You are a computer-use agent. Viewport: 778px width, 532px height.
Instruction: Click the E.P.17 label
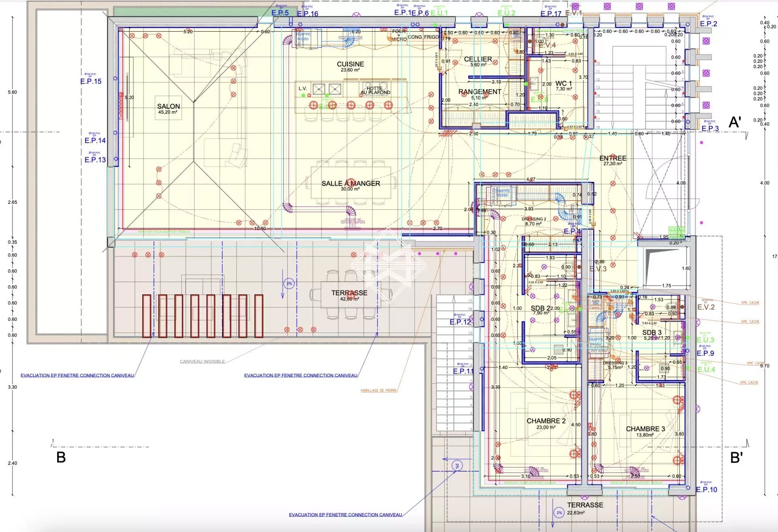coord(551,14)
